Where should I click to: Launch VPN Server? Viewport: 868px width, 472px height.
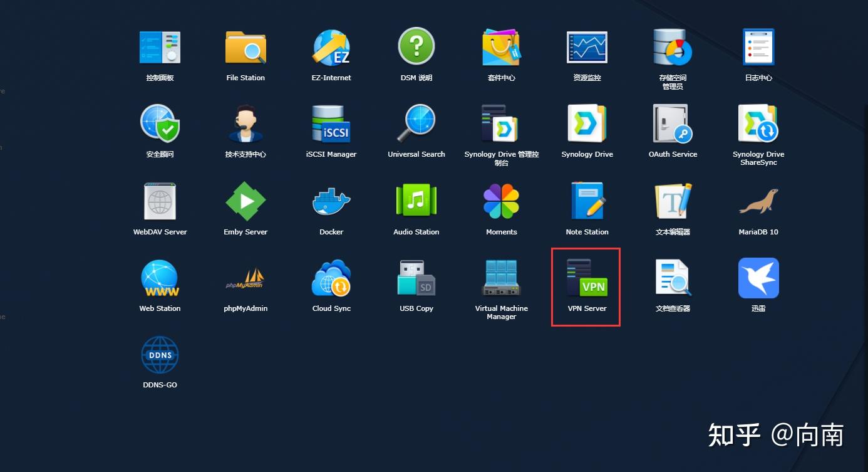tap(587, 278)
